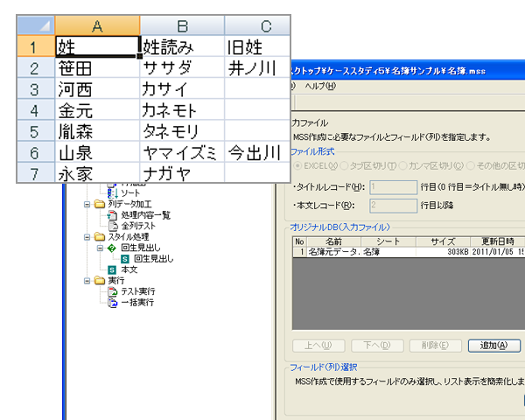Select row 4 header in spreadsheet
525x420 pixels.
point(36,109)
